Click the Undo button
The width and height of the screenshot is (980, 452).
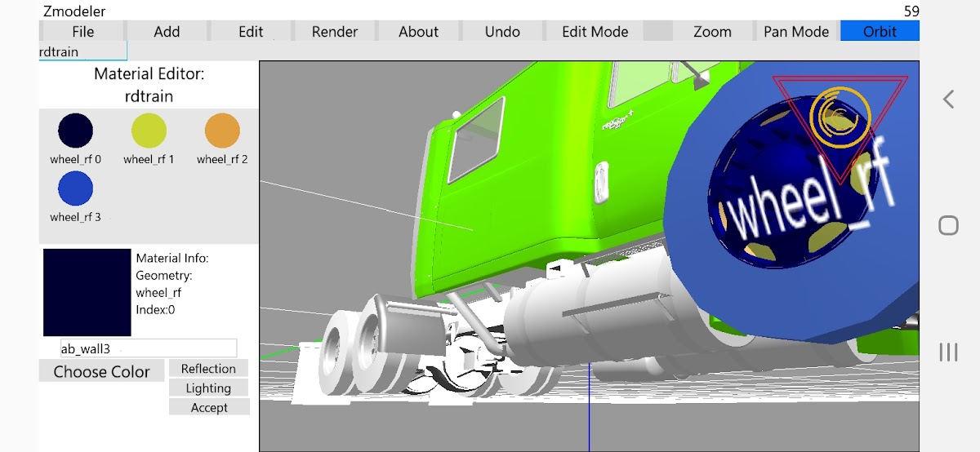[x=502, y=32]
